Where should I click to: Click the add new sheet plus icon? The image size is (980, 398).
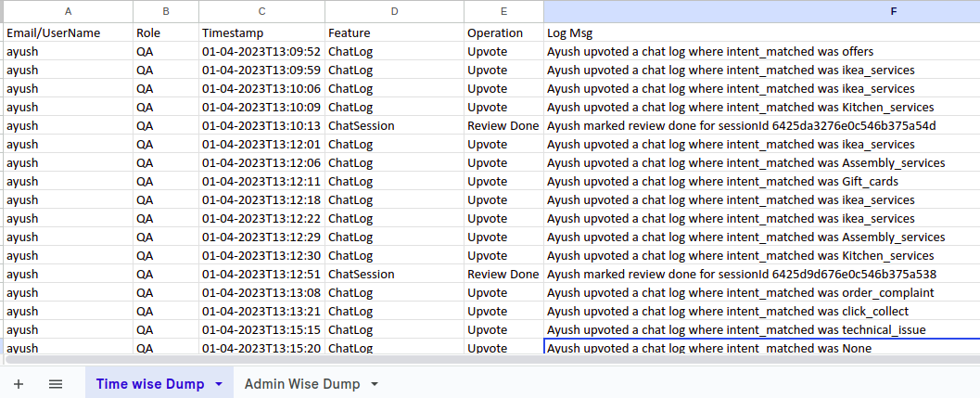pos(19,384)
